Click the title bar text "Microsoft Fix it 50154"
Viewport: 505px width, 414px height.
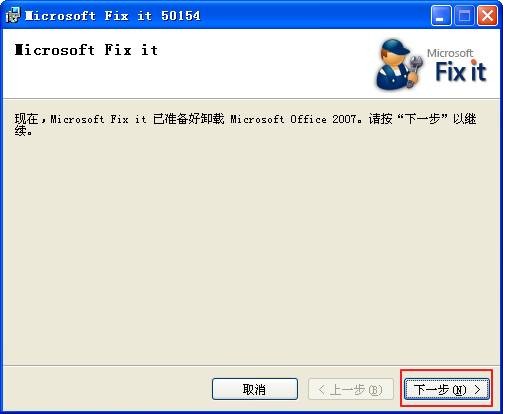click(113, 16)
